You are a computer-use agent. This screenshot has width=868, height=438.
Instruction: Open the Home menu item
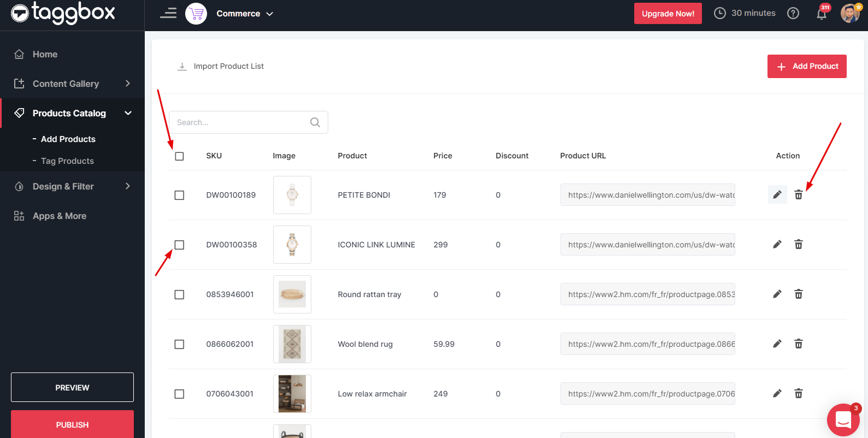45,54
